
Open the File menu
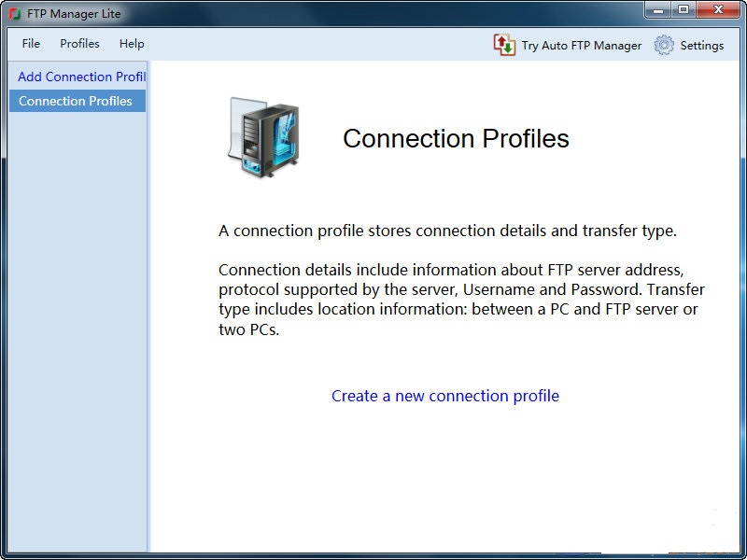pos(30,43)
